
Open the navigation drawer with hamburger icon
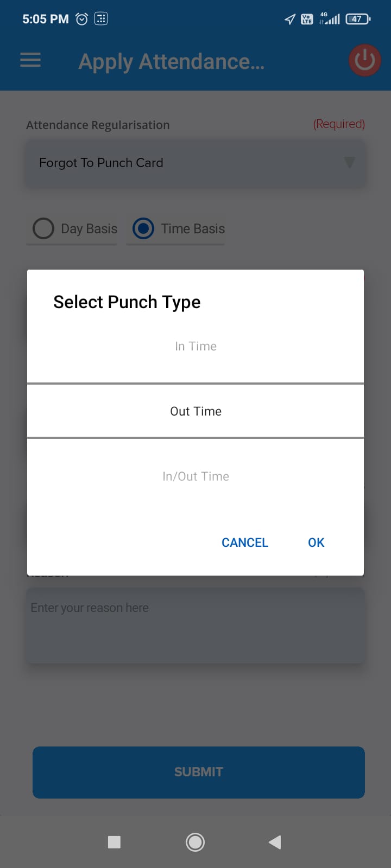[30, 60]
